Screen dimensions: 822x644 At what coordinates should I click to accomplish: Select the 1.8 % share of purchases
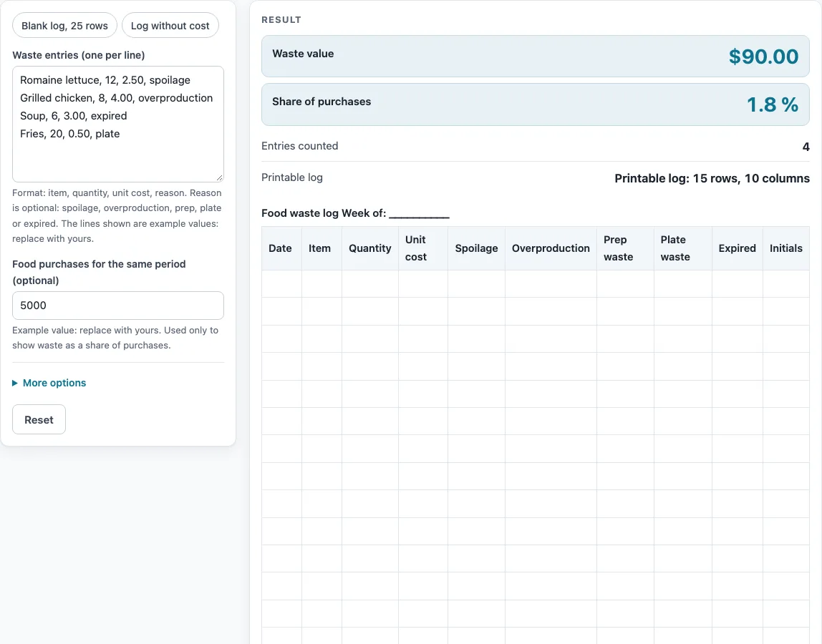tap(772, 104)
